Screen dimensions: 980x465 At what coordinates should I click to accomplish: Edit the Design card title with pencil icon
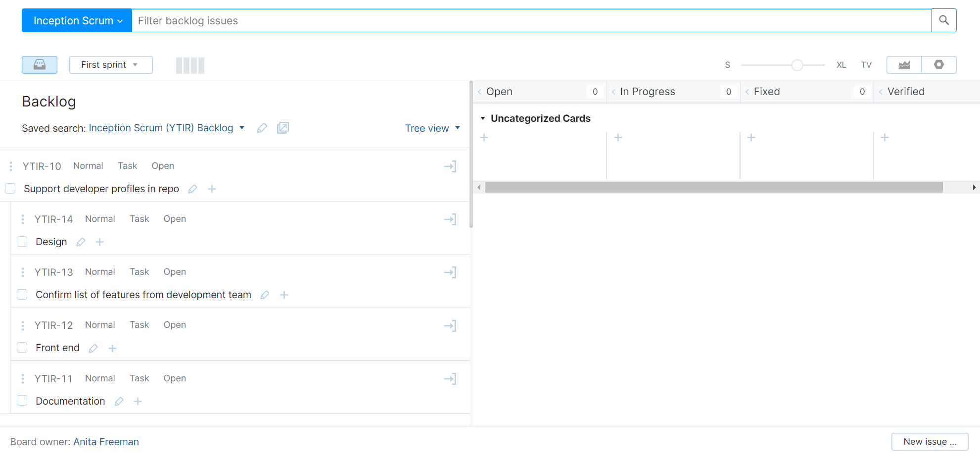[x=81, y=242]
